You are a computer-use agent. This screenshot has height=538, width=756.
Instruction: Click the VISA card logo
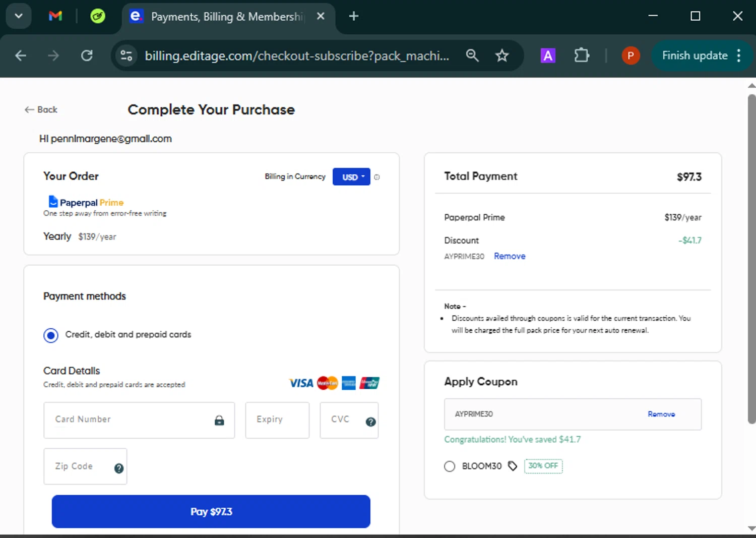click(301, 383)
